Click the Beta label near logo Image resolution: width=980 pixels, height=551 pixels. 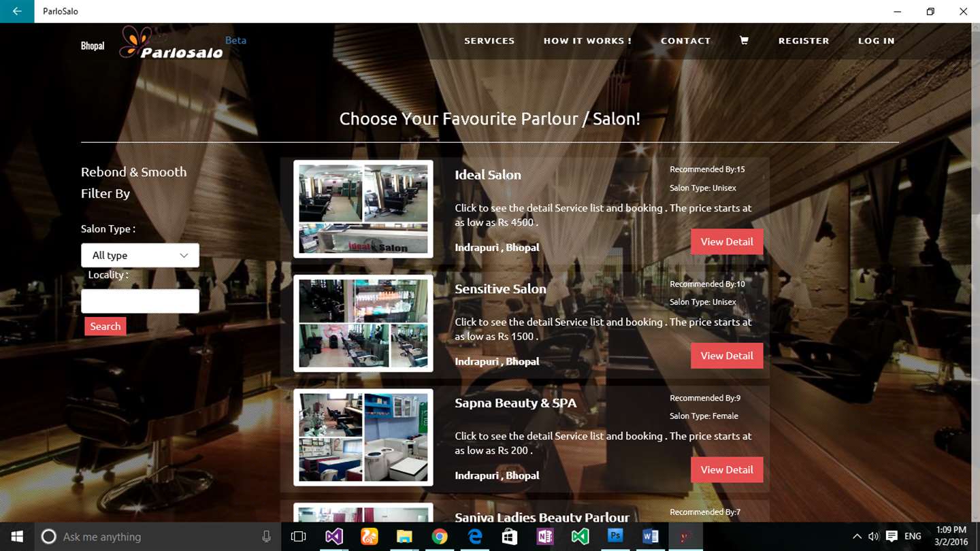235,40
